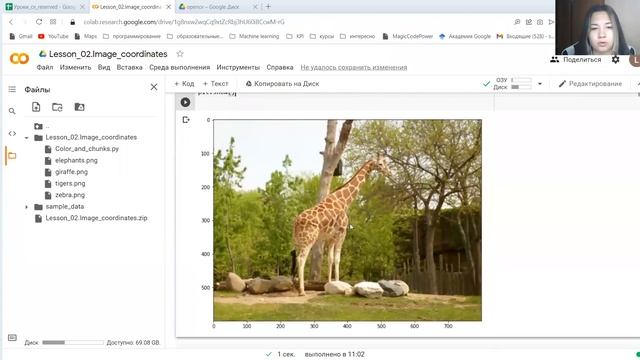Select giraffe.png file
This screenshot has width=640, height=360.
click(71, 172)
